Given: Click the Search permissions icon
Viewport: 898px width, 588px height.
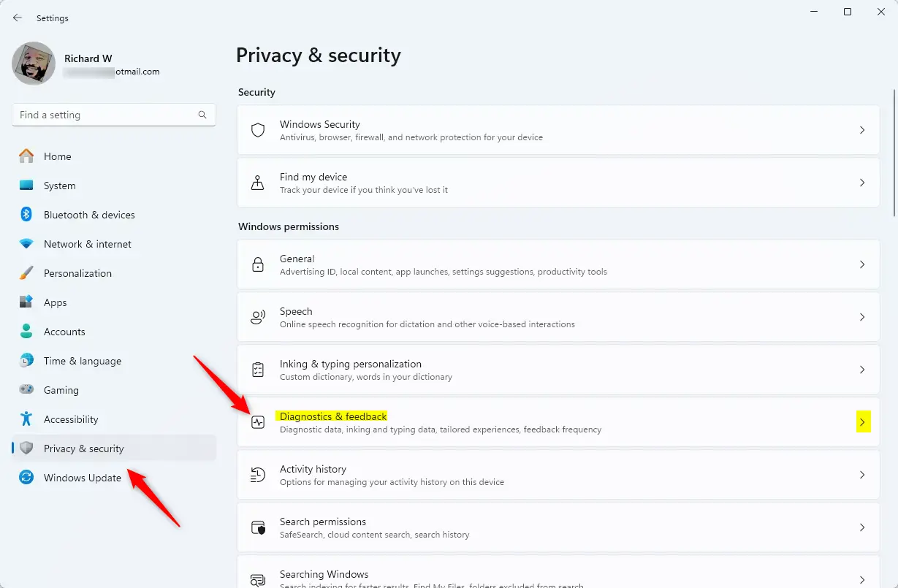Looking at the screenshot, I should pos(258,527).
